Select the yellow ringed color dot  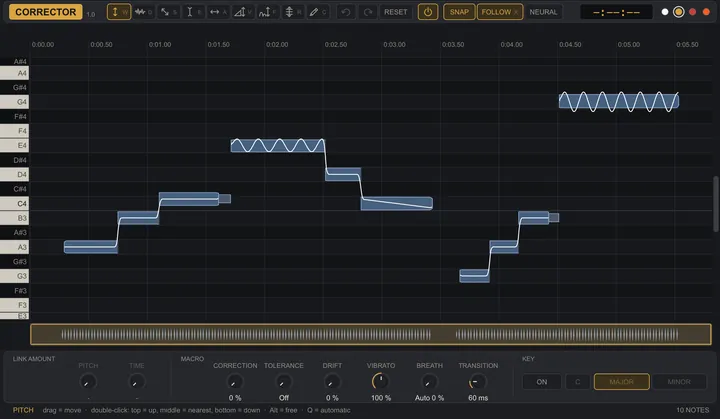[x=678, y=12]
